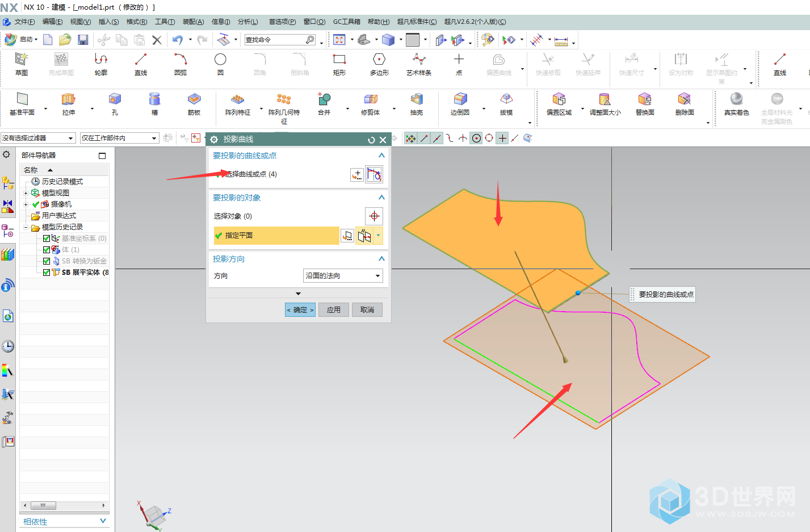
Task: Apply 真实着色 true shading
Action: tap(737, 104)
